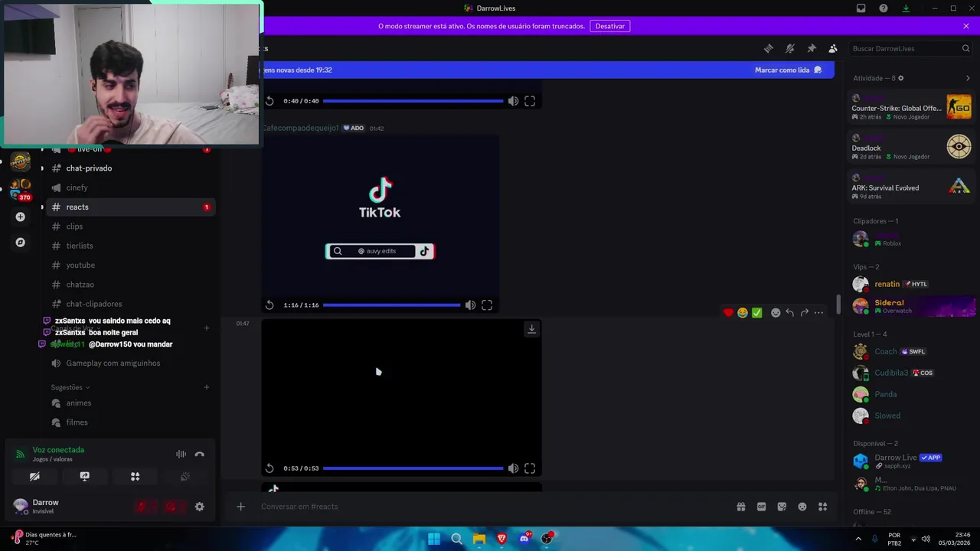Turn on camera in voice panel
The height and width of the screenshot is (551, 980).
(x=34, y=476)
